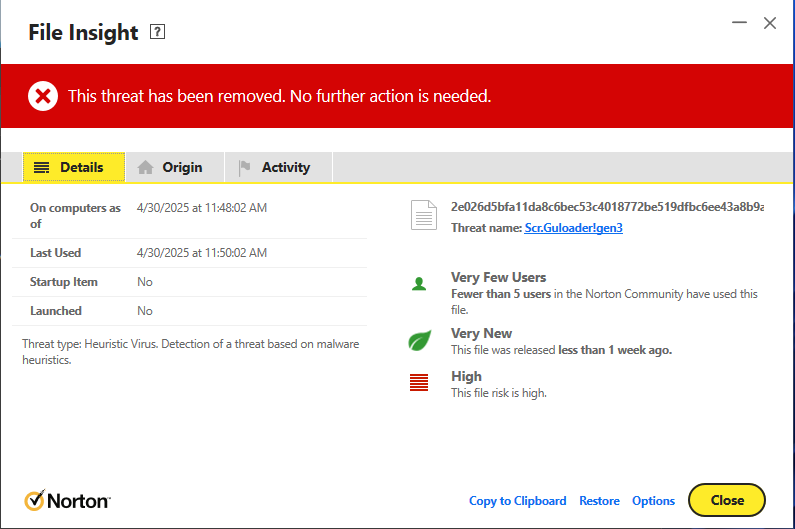Minimize the File Insight window

point(738,23)
